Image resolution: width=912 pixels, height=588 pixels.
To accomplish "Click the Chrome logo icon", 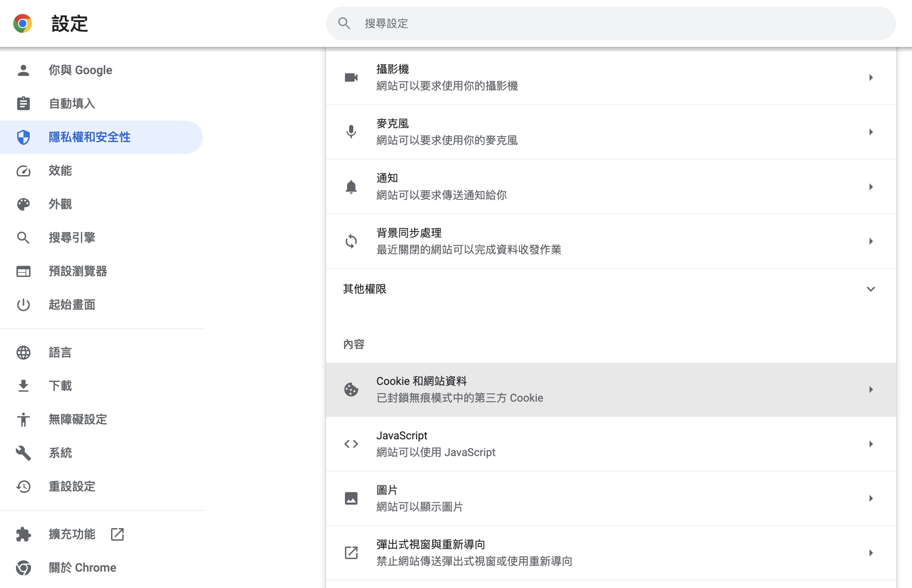I will click(x=23, y=23).
